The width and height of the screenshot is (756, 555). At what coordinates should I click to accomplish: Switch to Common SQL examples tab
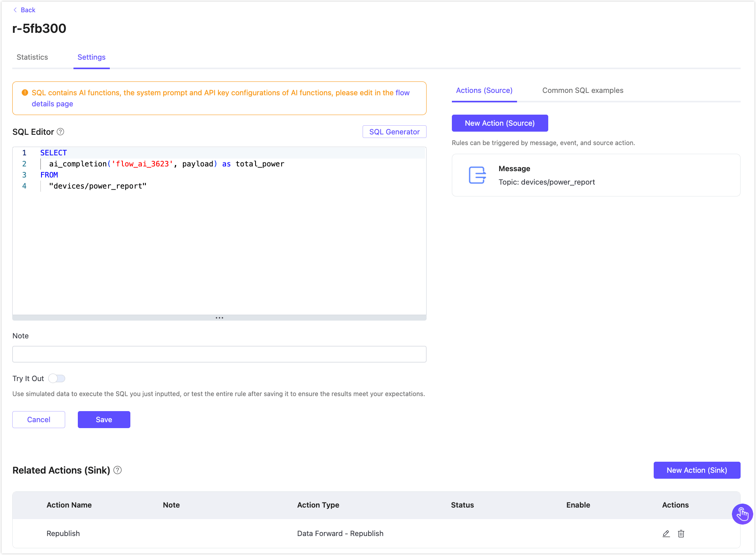tap(583, 91)
